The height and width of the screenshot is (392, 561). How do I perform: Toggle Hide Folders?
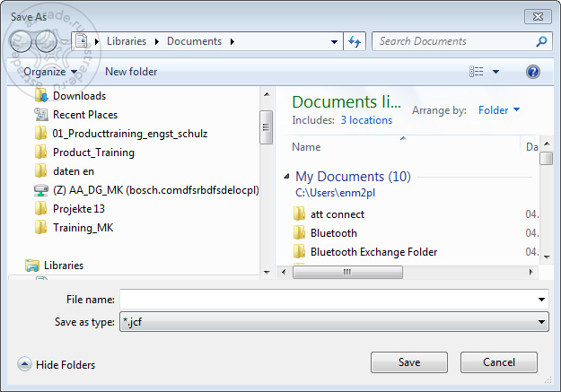click(x=57, y=364)
